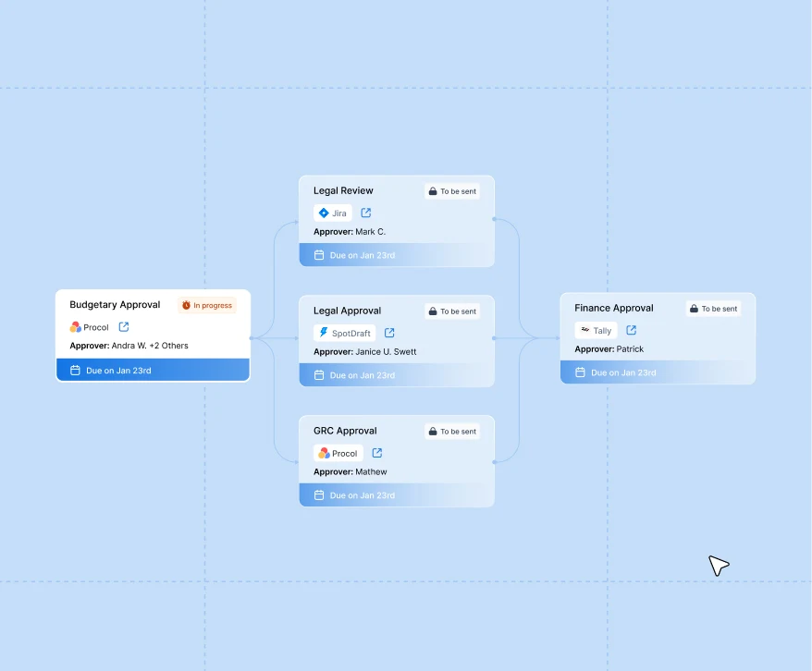Click GRC Approval's To be sent badge

click(452, 432)
